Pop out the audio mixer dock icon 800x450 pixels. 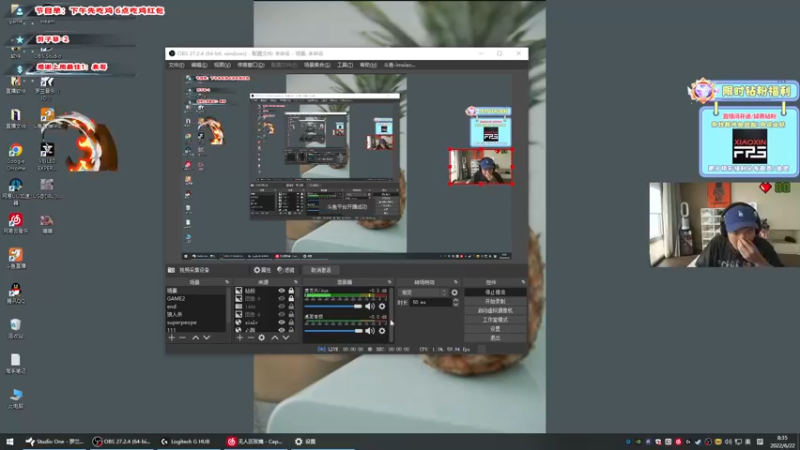[x=390, y=282]
